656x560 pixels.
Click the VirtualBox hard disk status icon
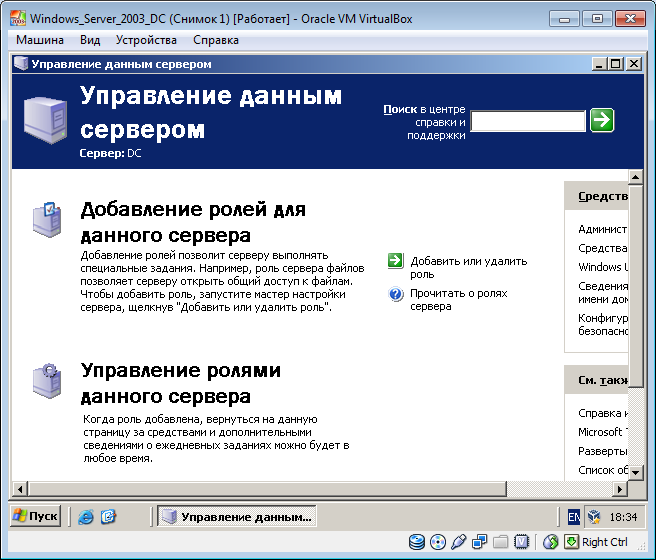417,542
